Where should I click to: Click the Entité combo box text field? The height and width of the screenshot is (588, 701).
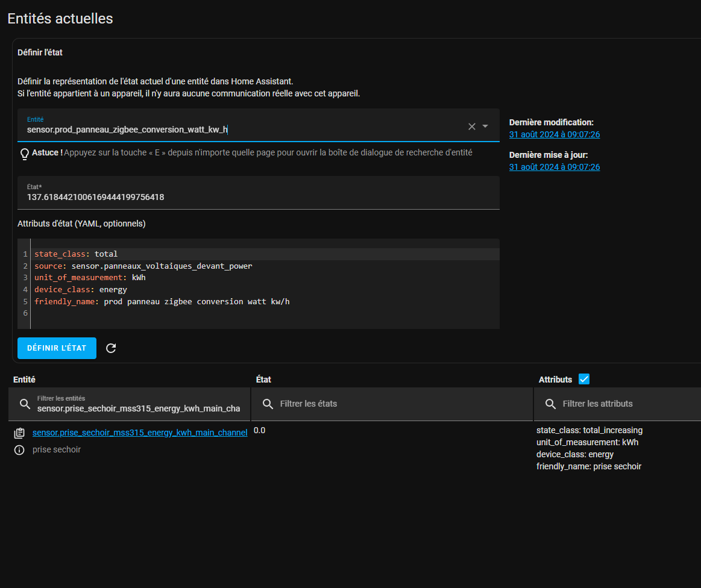(241, 129)
